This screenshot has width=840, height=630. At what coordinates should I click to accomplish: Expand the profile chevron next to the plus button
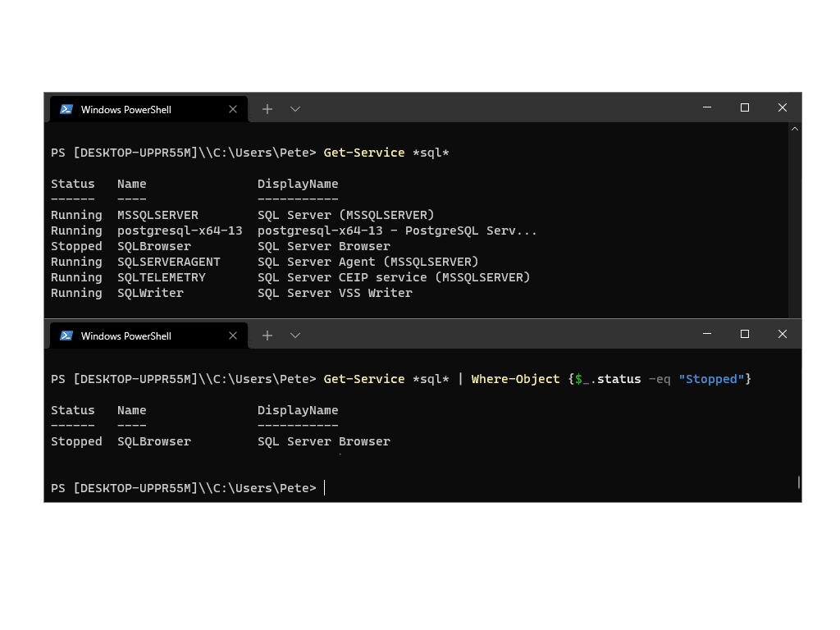point(294,108)
